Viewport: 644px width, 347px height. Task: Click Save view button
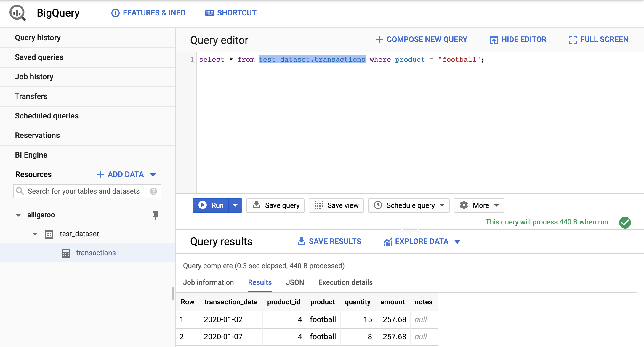pos(336,205)
